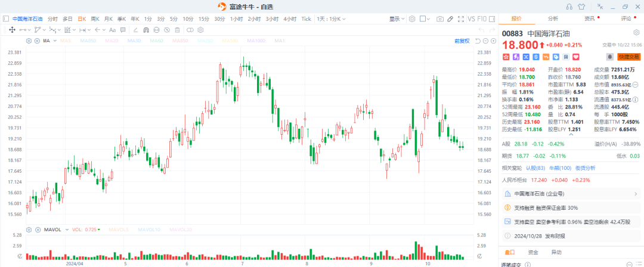Take chart screenshot with camera icon
This screenshot has height=267, width=644.
[x=440, y=19]
